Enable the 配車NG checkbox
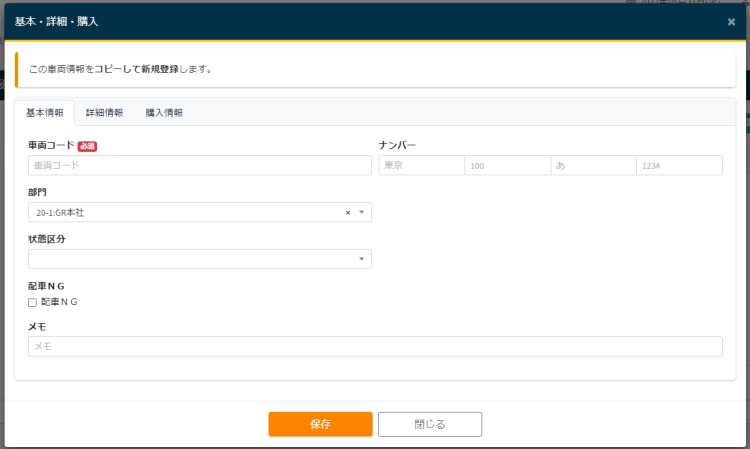The width and height of the screenshot is (750, 449). [x=33, y=302]
